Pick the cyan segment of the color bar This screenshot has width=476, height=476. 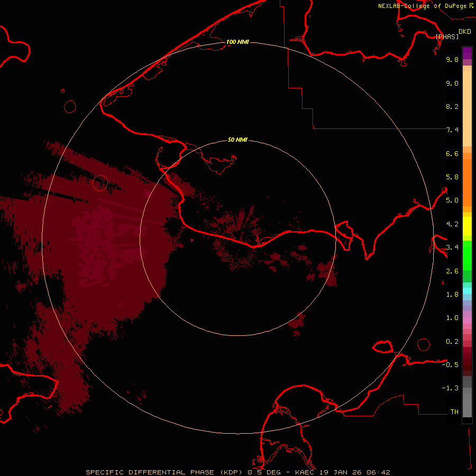pos(467,291)
